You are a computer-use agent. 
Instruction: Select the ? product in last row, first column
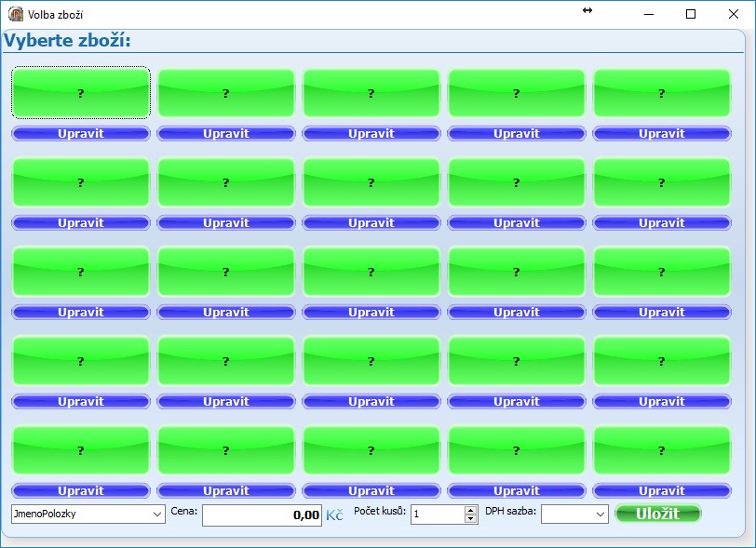(x=81, y=450)
